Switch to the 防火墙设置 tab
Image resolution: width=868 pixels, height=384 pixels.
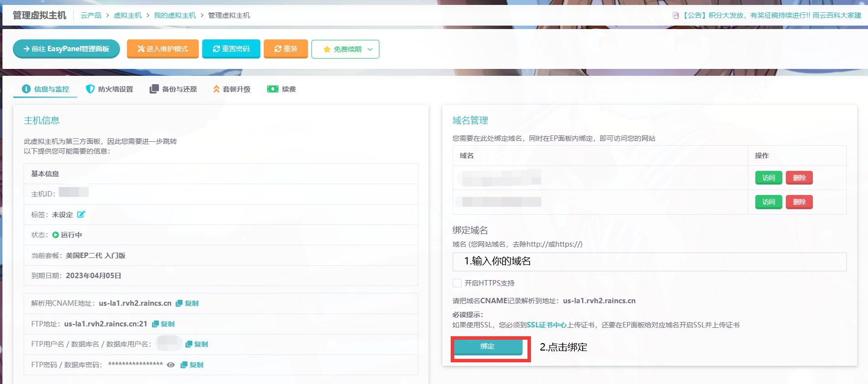(110, 89)
